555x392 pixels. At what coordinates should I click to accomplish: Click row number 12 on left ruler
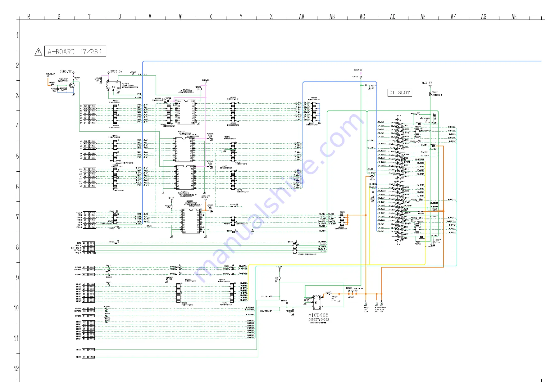point(16,369)
